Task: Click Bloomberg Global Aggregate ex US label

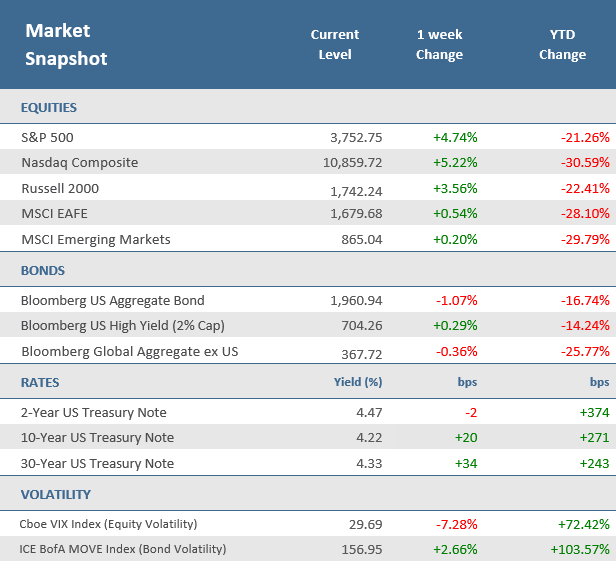Action: pyautogui.click(x=130, y=352)
